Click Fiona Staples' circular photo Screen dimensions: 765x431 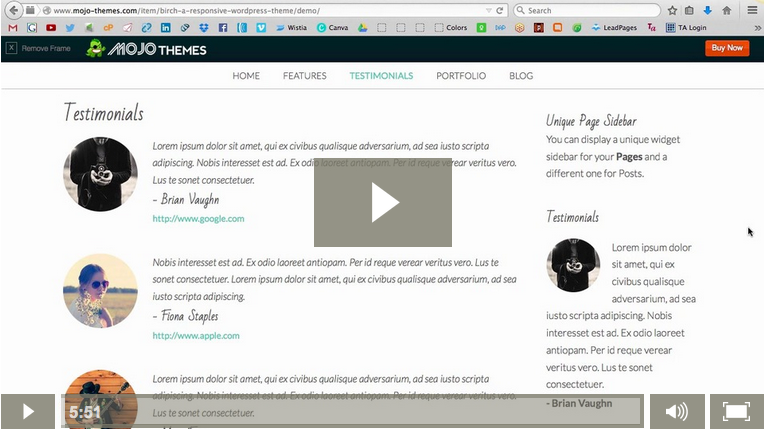101,291
